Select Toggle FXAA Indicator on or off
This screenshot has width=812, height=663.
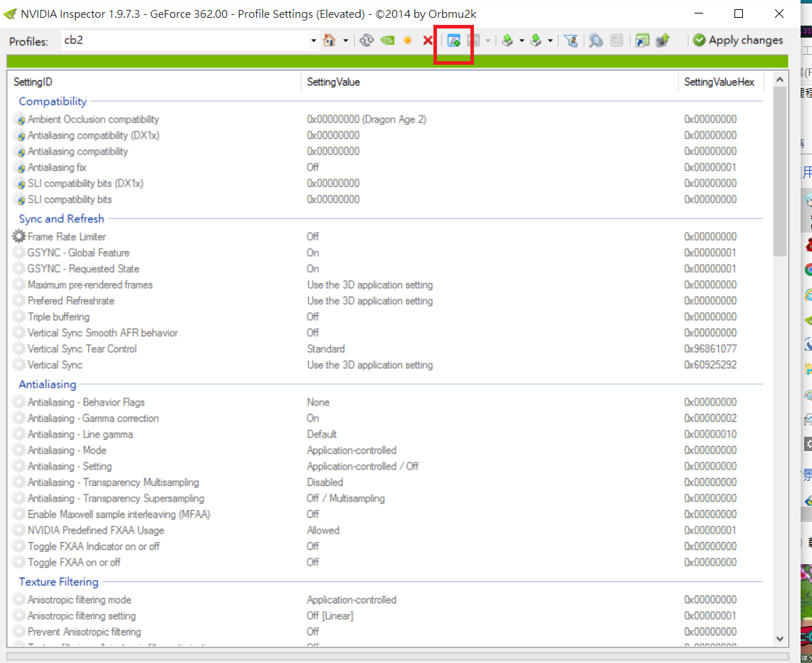(387, 546)
